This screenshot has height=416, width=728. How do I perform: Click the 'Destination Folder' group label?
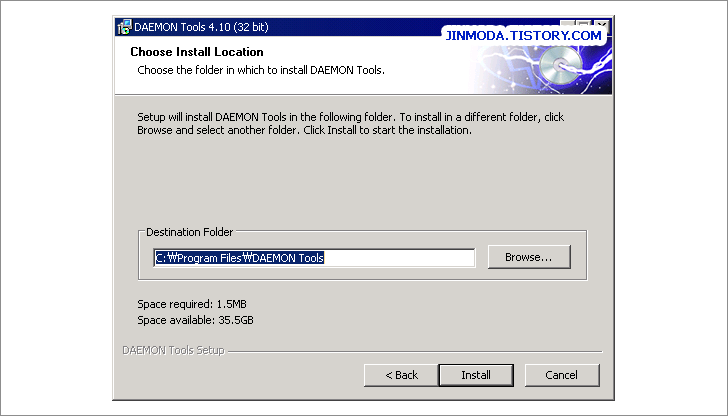point(189,232)
